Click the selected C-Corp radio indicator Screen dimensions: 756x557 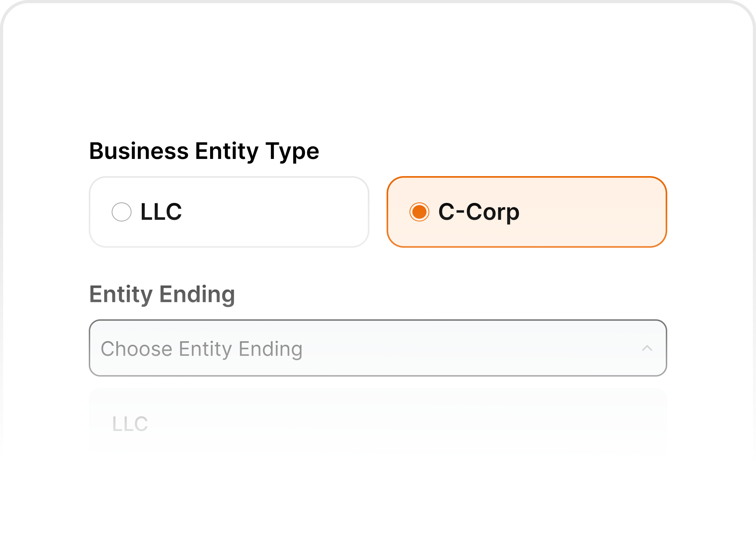[x=420, y=212]
